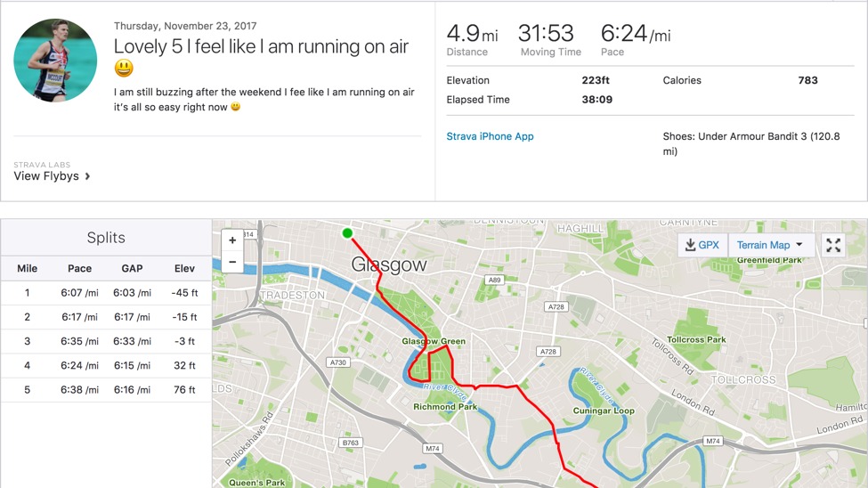Viewport: 868px width, 488px height.
Task: Click the green start marker on map
Action: [347, 233]
